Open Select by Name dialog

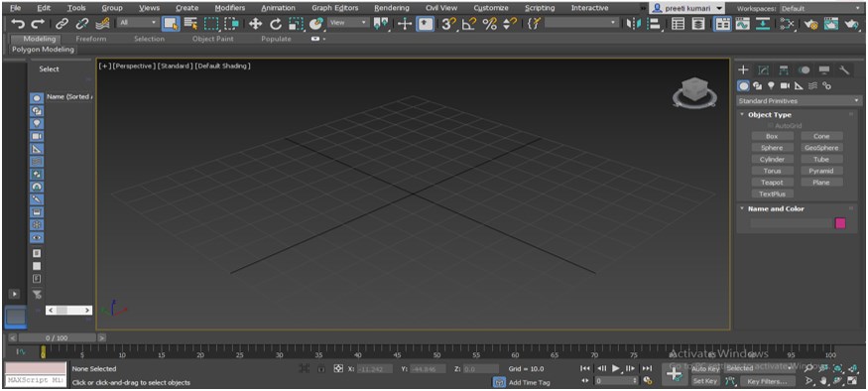[191, 23]
